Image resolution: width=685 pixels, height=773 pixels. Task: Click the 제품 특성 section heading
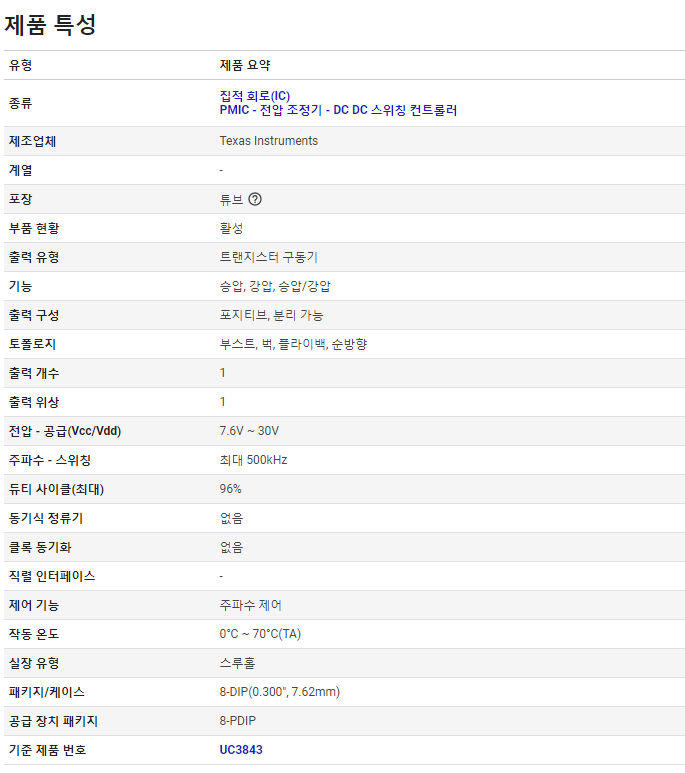coord(51,24)
